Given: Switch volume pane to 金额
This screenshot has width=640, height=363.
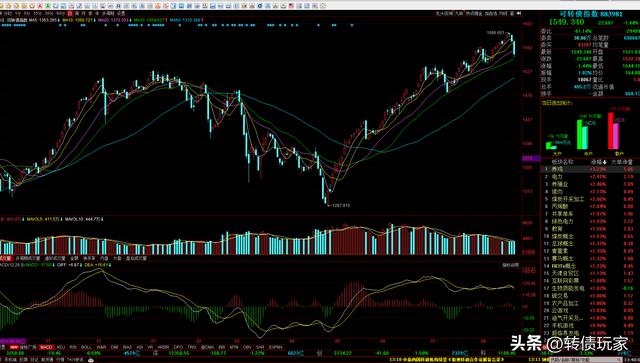Looking at the screenshot, I should pos(74,258).
